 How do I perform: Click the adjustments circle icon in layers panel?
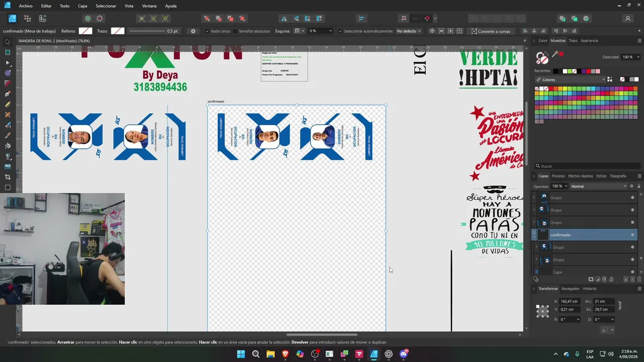click(x=598, y=280)
